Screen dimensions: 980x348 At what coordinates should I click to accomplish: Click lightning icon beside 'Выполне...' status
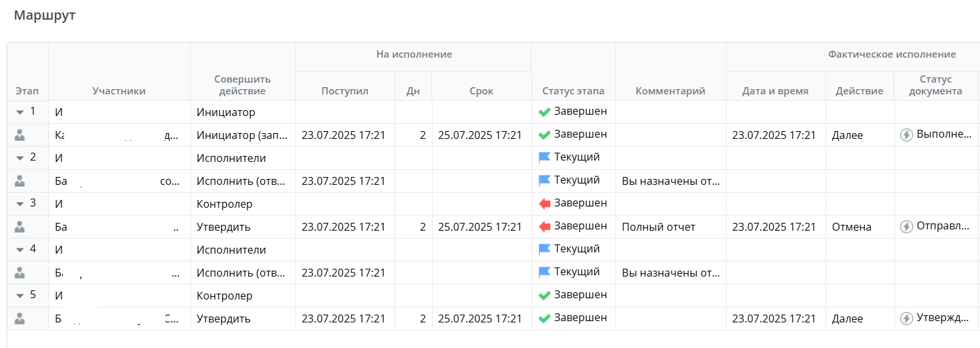click(x=906, y=135)
